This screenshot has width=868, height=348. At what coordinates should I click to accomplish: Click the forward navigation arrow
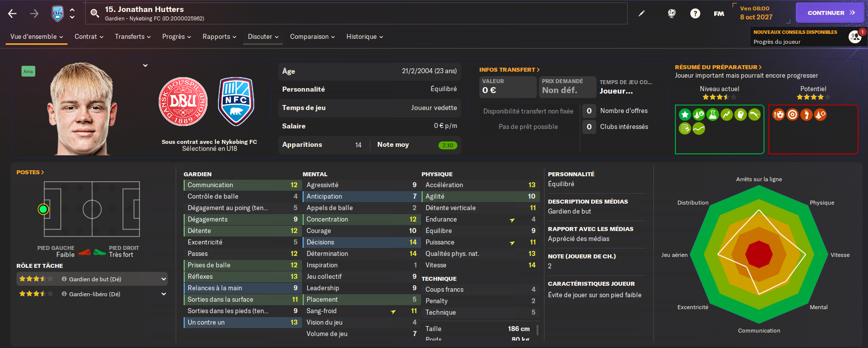[34, 13]
